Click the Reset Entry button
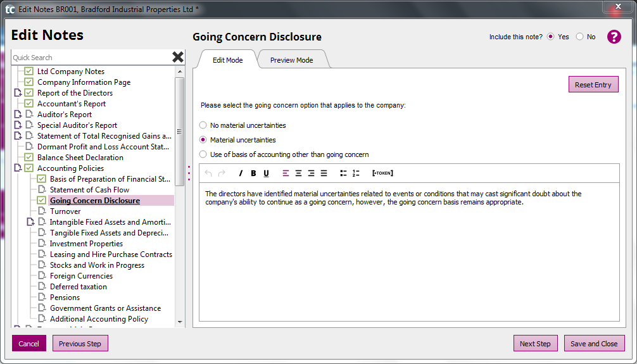 pyautogui.click(x=593, y=85)
